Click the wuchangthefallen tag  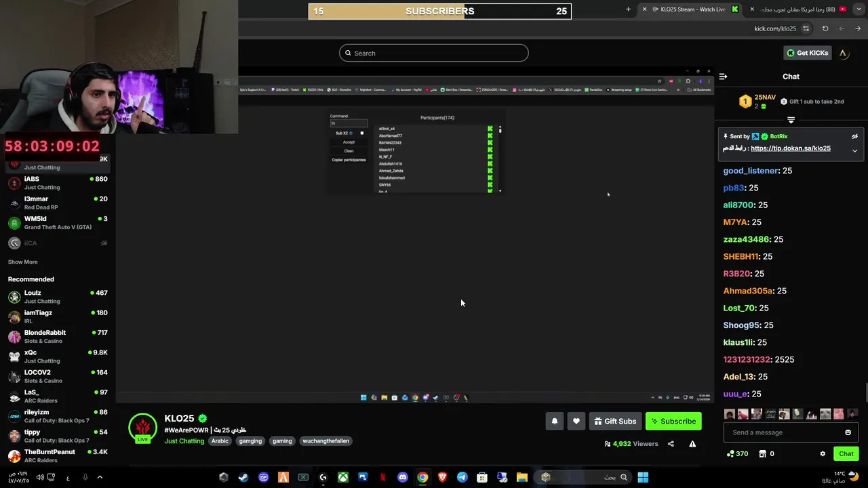pyautogui.click(x=326, y=441)
